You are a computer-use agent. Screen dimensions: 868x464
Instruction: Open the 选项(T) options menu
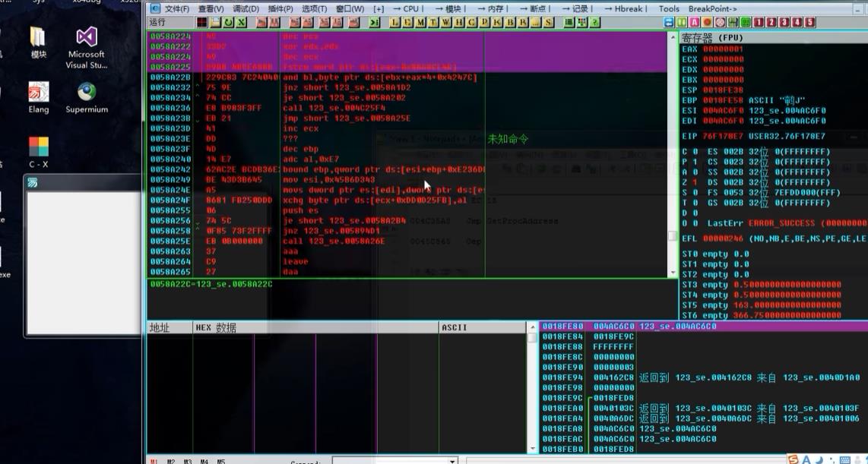pyautogui.click(x=315, y=9)
